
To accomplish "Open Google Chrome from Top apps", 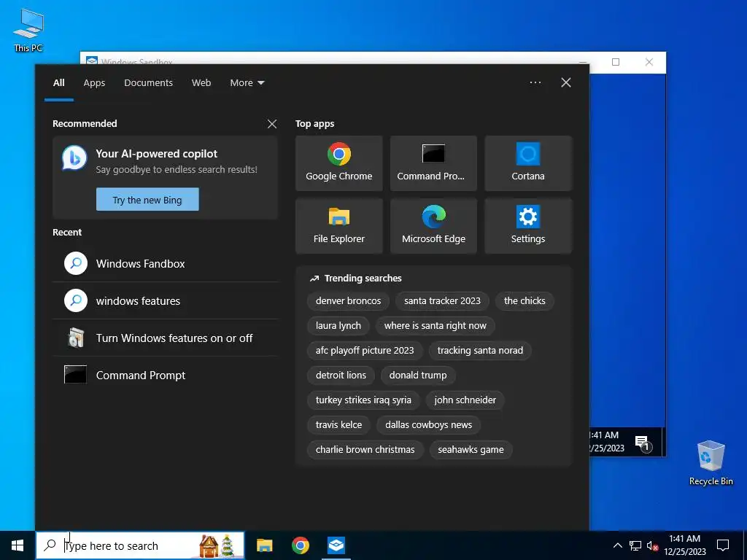I will pos(338,163).
